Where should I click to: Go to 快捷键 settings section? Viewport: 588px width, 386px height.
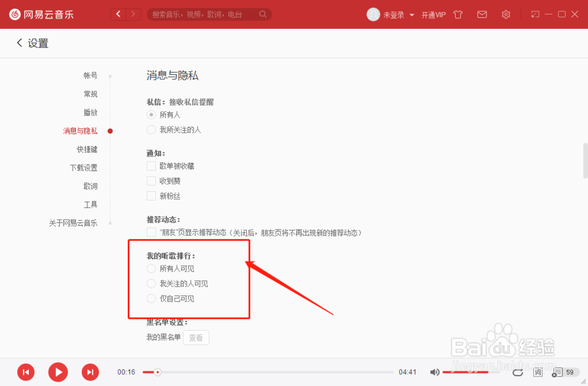click(x=87, y=149)
